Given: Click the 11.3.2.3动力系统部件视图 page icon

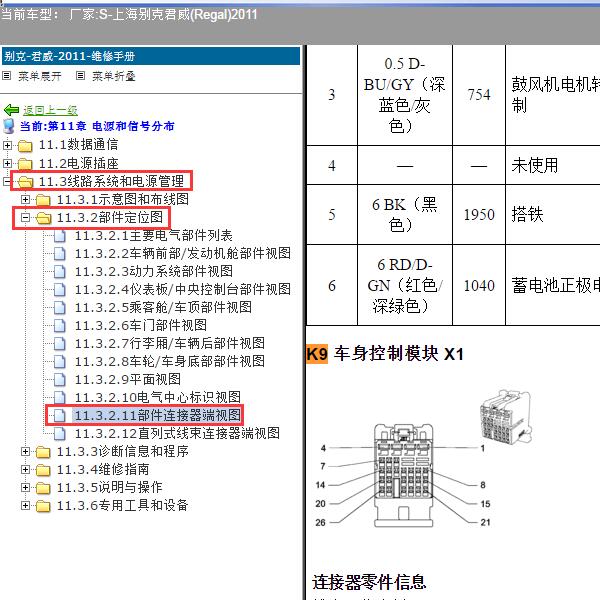Looking at the screenshot, I should pos(60,272).
